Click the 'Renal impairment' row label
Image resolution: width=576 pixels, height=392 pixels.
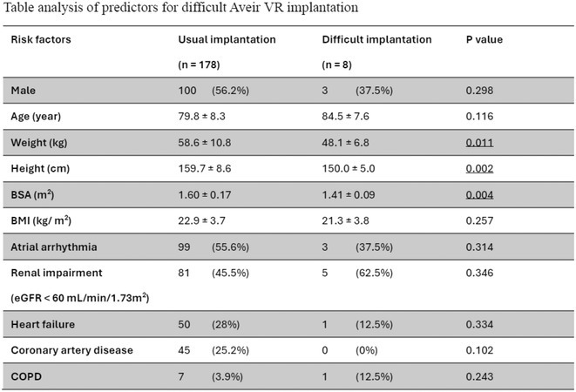click(x=57, y=273)
